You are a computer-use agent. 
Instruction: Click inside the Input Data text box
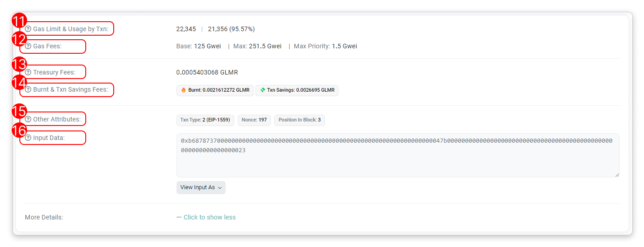[397, 163]
